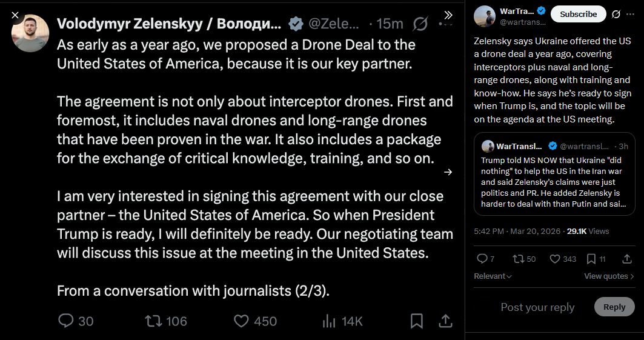Bookmark Zelenskyy's drone deal post
This screenshot has width=644, height=340.
click(417, 321)
